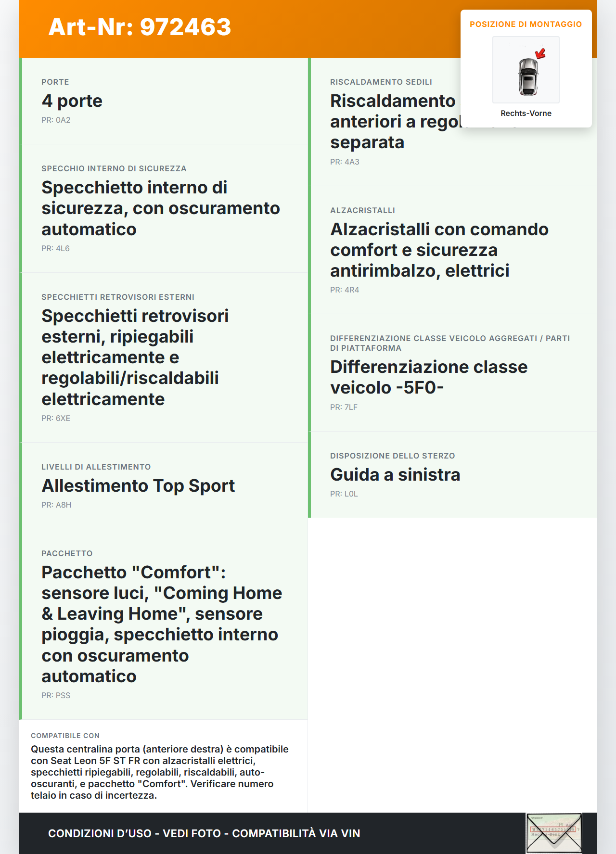Select the 'Guida a sinistra' card

[x=452, y=474]
